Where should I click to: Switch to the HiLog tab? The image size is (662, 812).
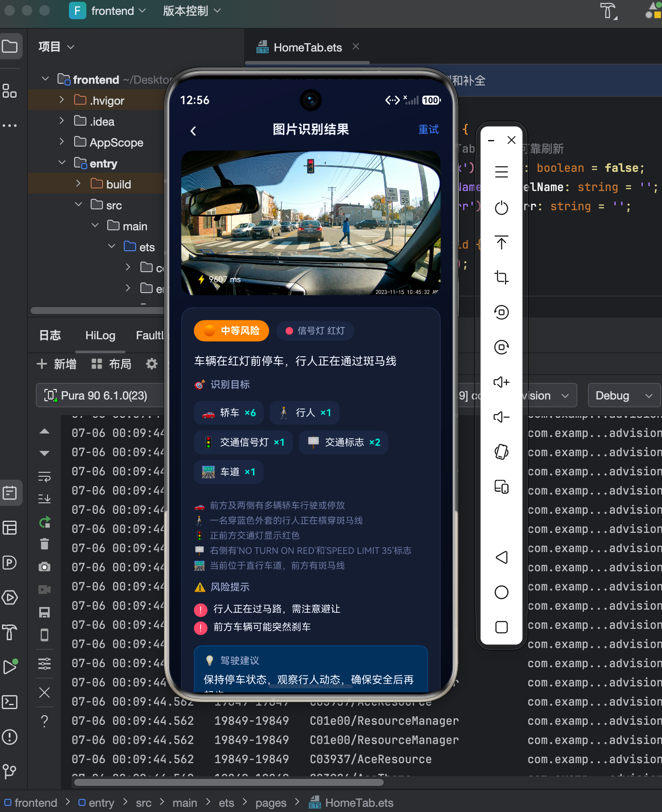pos(100,335)
